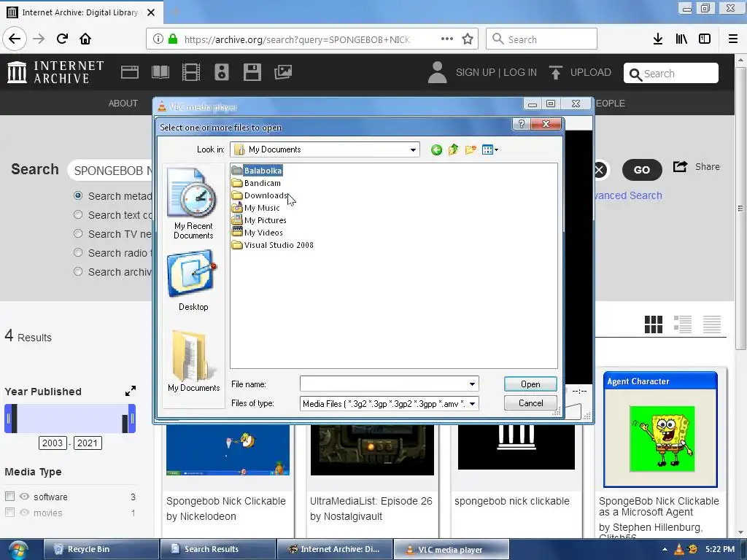The width and height of the screenshot is (747, 560).
Task: Clear the search query X button
Action: click(x=600, y=170)
